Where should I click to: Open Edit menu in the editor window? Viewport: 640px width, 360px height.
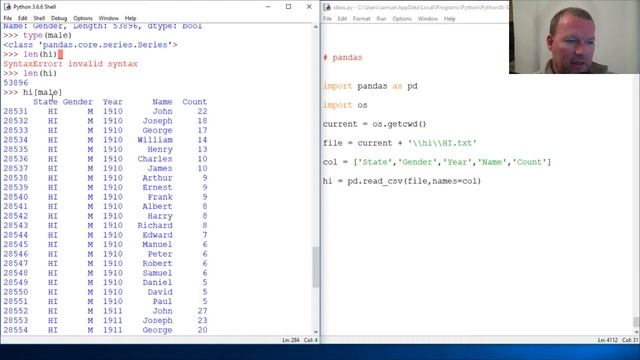pos(342,19)
